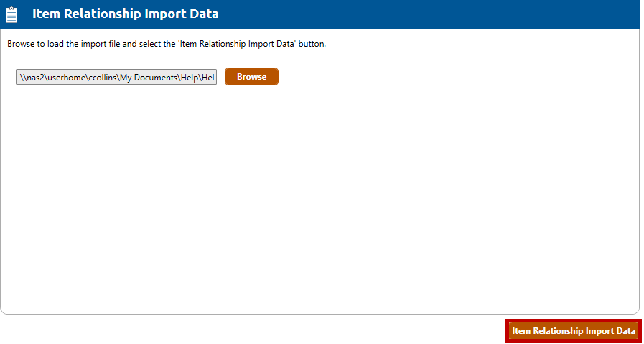Image resolution: width=644 pixels, height=344 pixels.
Task: Run the Item Relationship Import Data action
Action: point(573,331)
